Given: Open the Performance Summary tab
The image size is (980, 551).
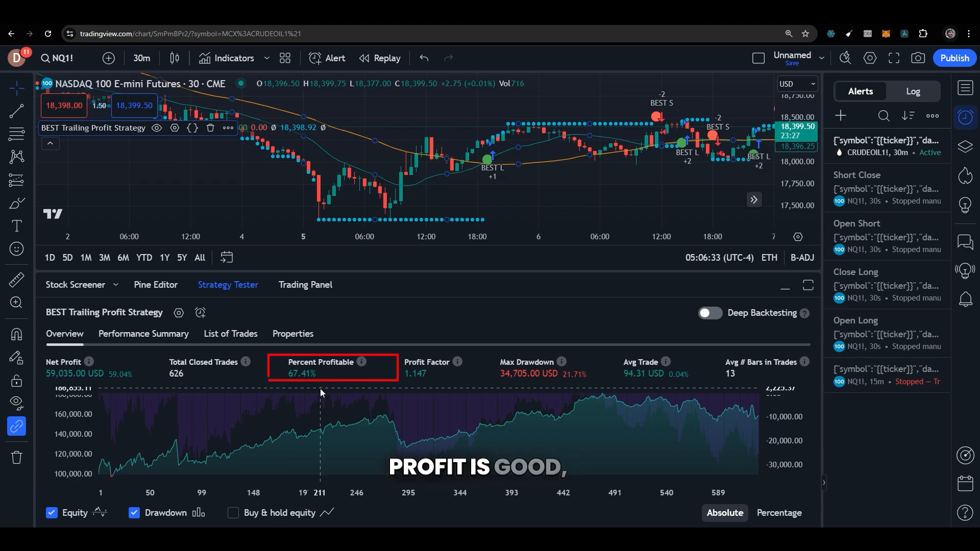Looking at the screenshot, I should [x=143, y=334].
